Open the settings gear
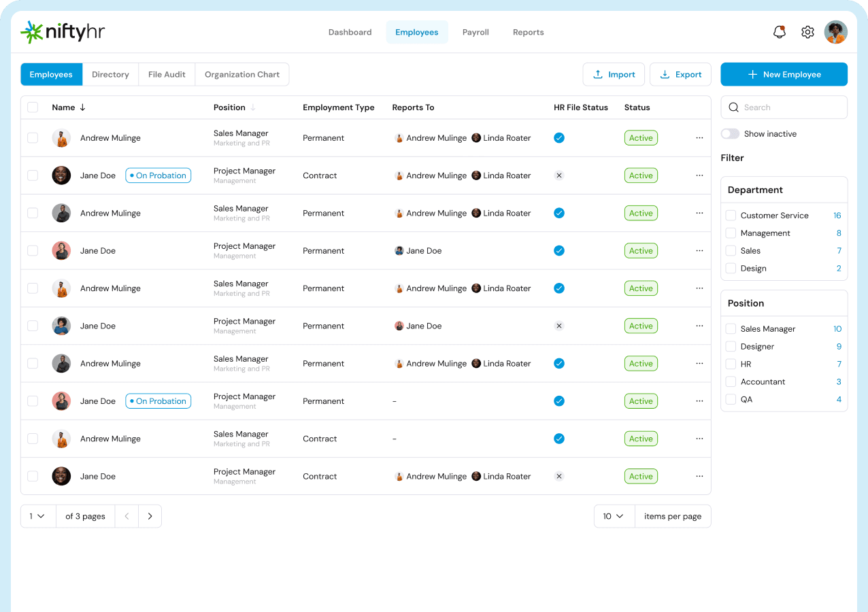Image resolution: width=868 pixels, height=612 pixels. (807, 32)
